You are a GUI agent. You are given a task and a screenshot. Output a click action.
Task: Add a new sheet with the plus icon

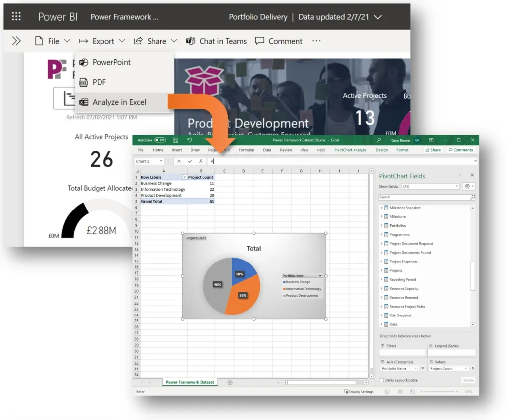point(230,382)
